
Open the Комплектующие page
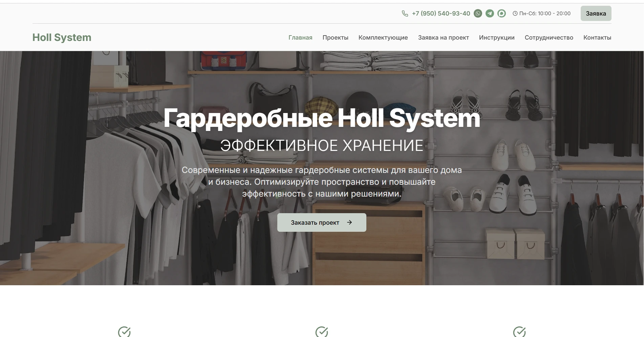pos(383,38)
